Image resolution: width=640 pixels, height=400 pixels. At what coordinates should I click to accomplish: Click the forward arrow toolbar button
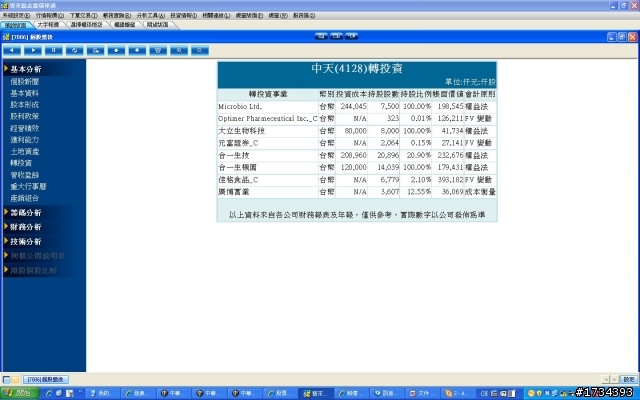[33, 50]
